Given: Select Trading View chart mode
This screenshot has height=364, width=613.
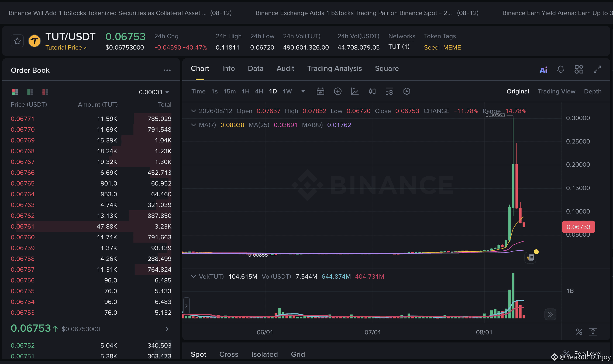Looking at the screenshot, I should point(557,91).
